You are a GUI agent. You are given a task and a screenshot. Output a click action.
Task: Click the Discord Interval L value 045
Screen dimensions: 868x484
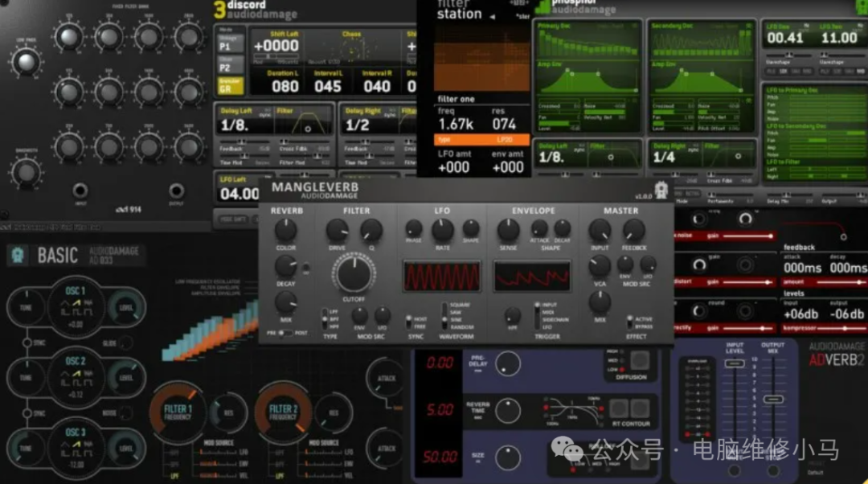328,86
